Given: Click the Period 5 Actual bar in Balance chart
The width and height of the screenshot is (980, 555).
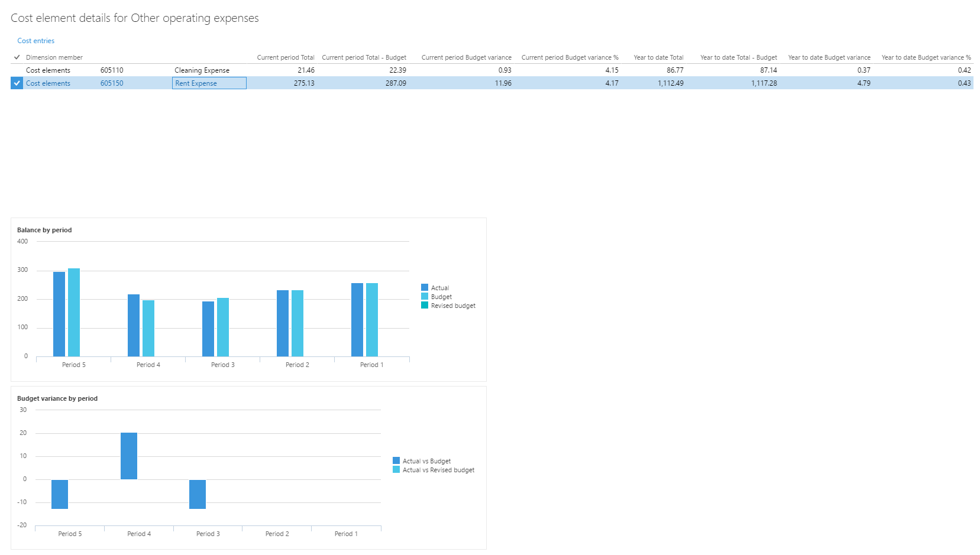Looking at the screenshot, I should 59,313.
